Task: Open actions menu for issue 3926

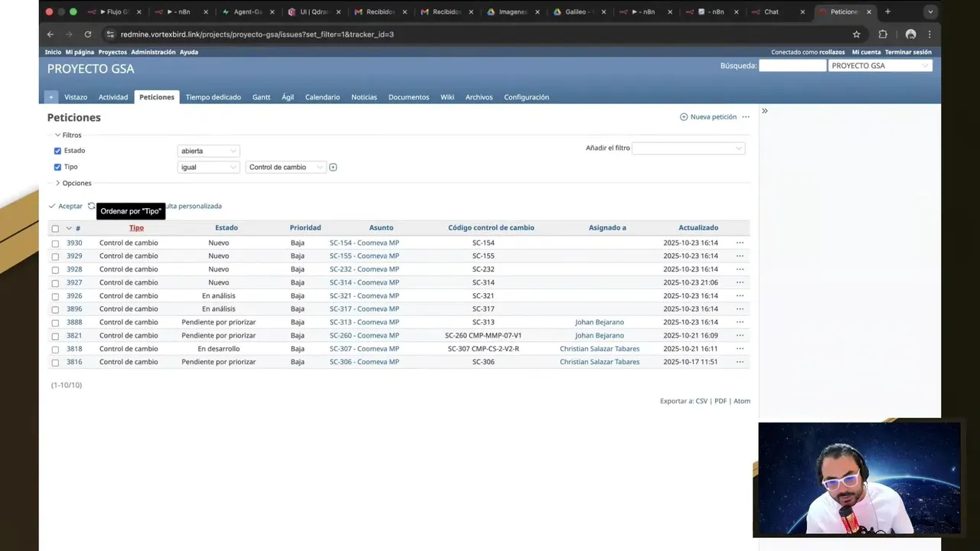Action: click(740, 295)
